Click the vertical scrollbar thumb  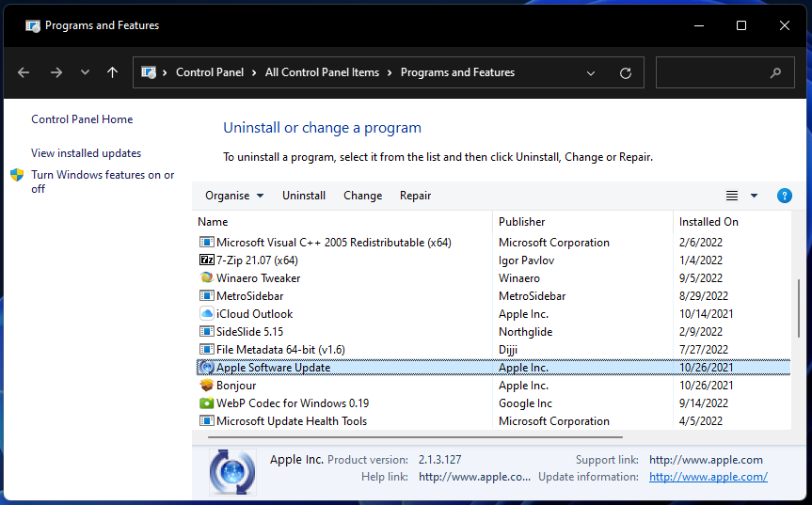click(799, 308)
